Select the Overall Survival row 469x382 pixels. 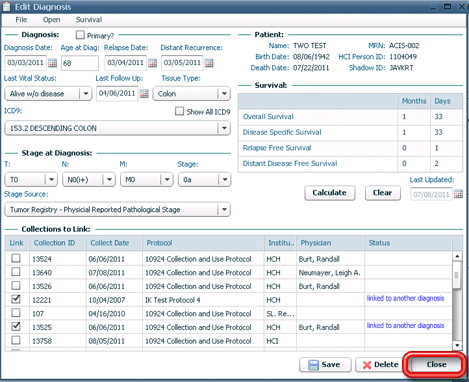pos(350,116)
